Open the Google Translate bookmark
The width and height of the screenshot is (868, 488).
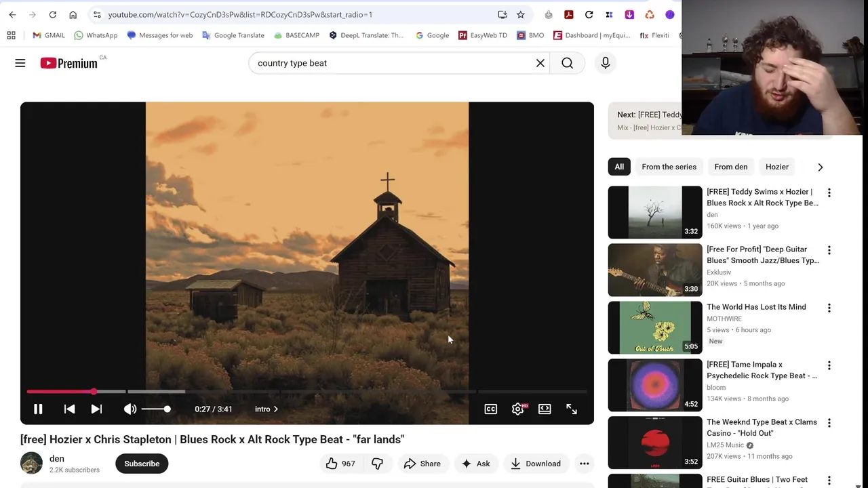tap(233, 35)
